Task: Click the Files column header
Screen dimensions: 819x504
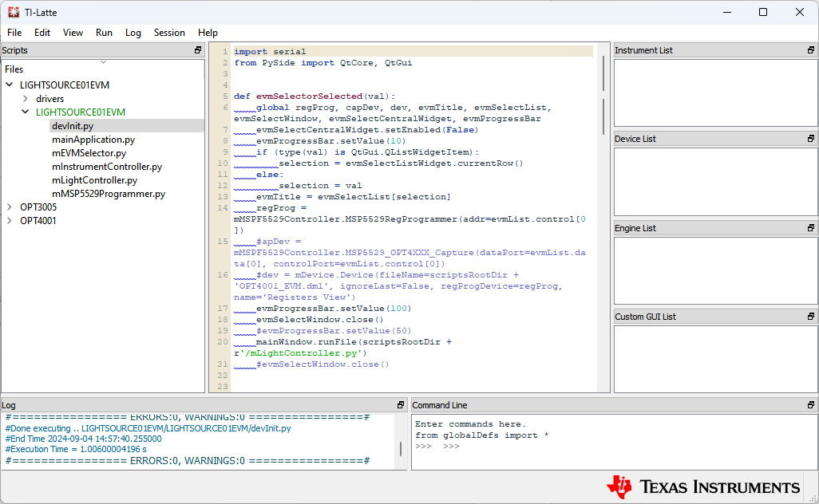Action: [14, 69]
